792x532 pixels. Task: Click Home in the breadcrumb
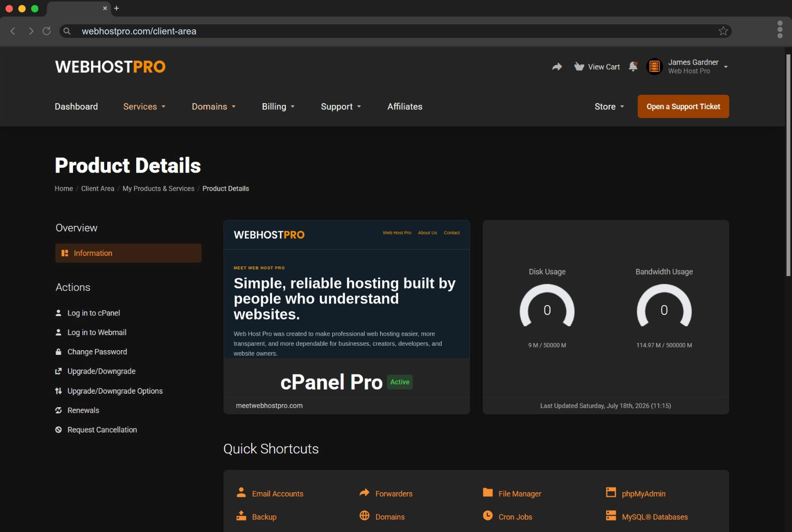coord(64,189)
